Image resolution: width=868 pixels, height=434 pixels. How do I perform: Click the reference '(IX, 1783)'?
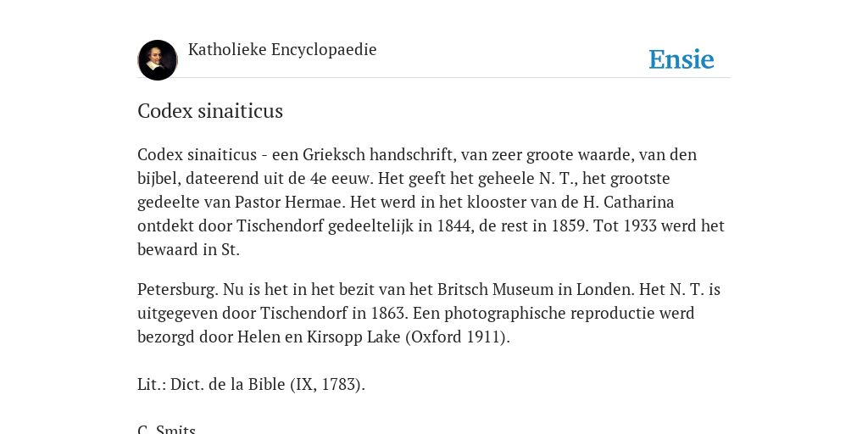pos(328,384)
